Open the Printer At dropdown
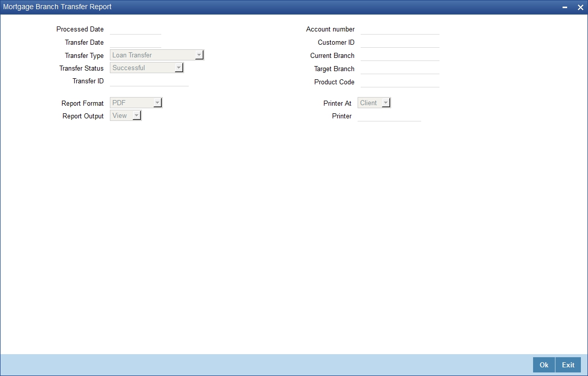Image resolution: width=588 pixels, height=376 pixels. [374, 103]
